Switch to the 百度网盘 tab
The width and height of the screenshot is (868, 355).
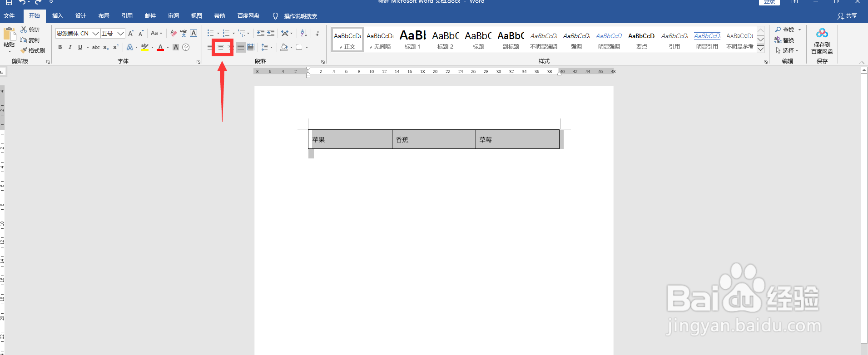(x=248, y=16)
